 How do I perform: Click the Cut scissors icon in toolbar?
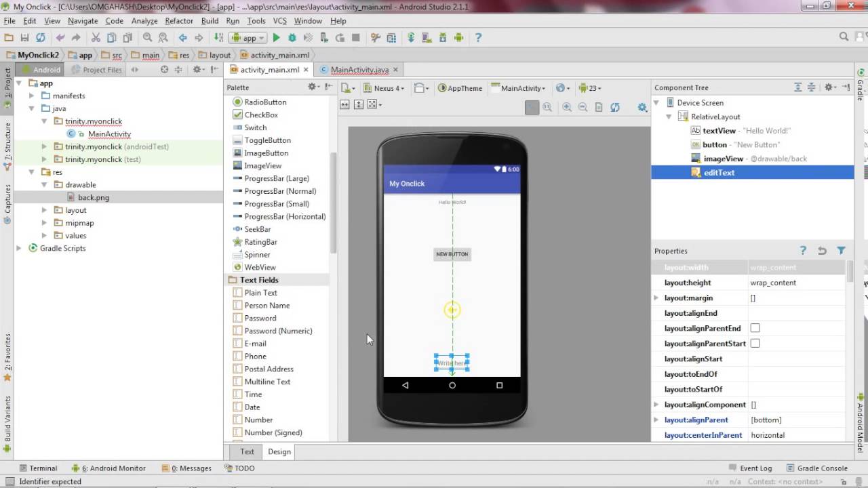(x=96, y=38)
